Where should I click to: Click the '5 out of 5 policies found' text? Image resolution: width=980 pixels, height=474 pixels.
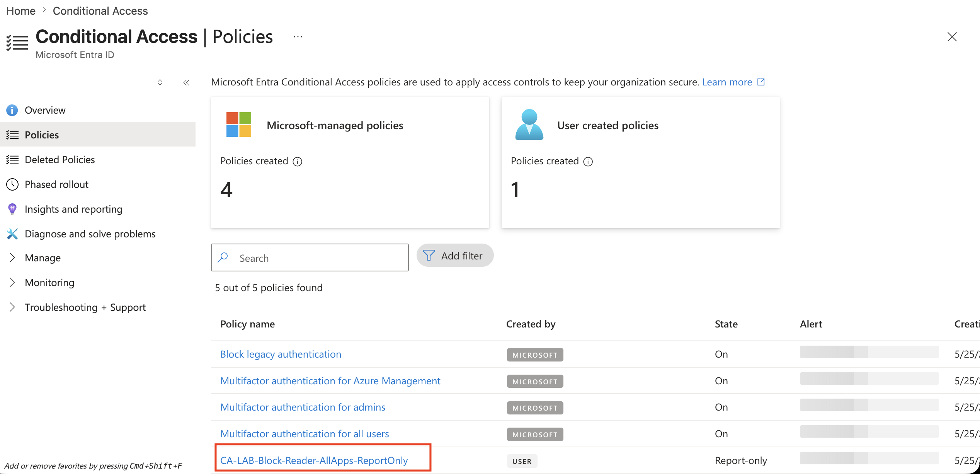[269, 288]
